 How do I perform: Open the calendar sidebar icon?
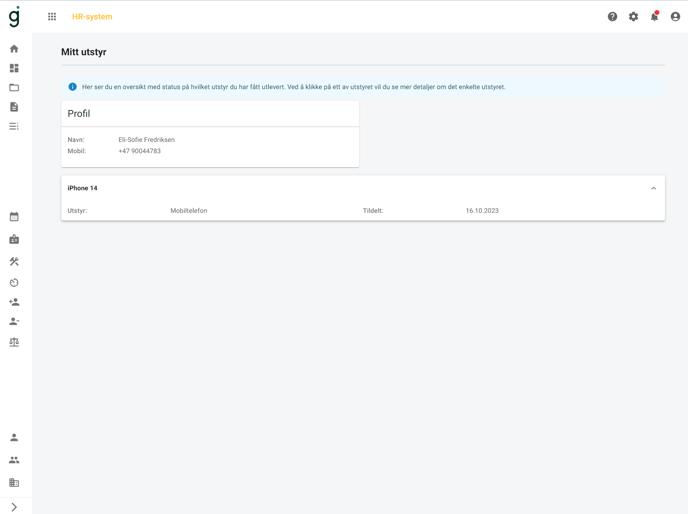click(14, 216)
